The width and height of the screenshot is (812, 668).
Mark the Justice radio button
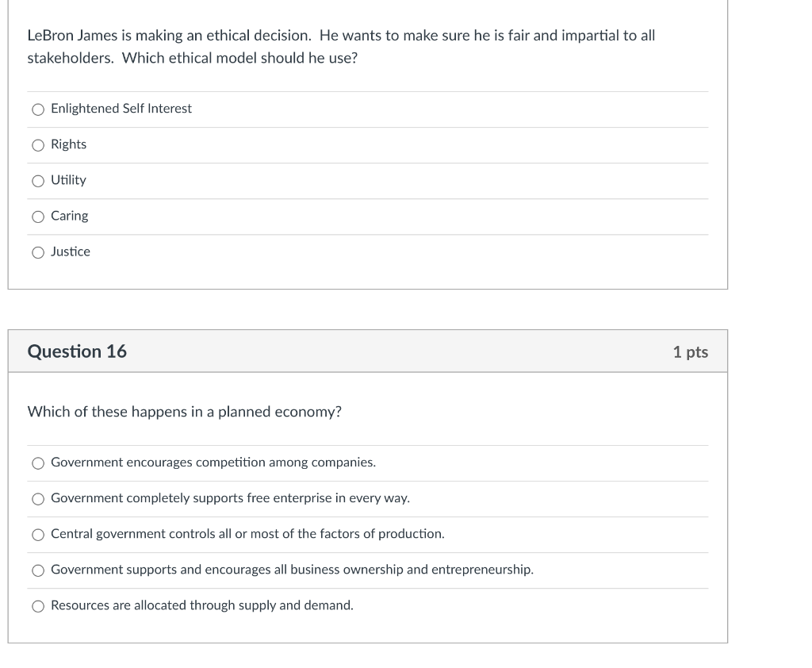pos(38,252)
